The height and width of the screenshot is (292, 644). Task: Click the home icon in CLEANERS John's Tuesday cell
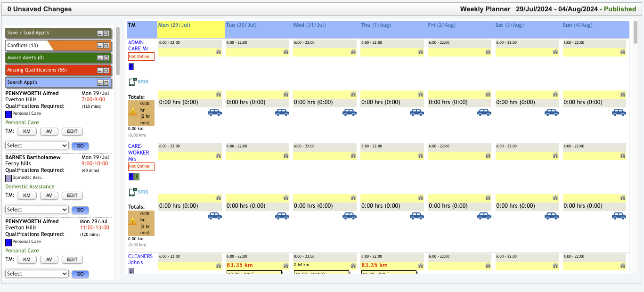[286, 266]
